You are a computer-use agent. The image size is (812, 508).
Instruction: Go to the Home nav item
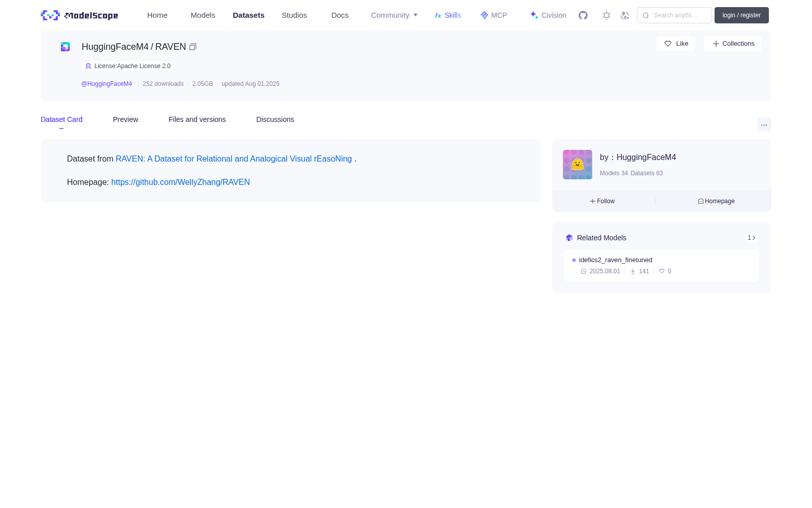[x=157, y=15]
